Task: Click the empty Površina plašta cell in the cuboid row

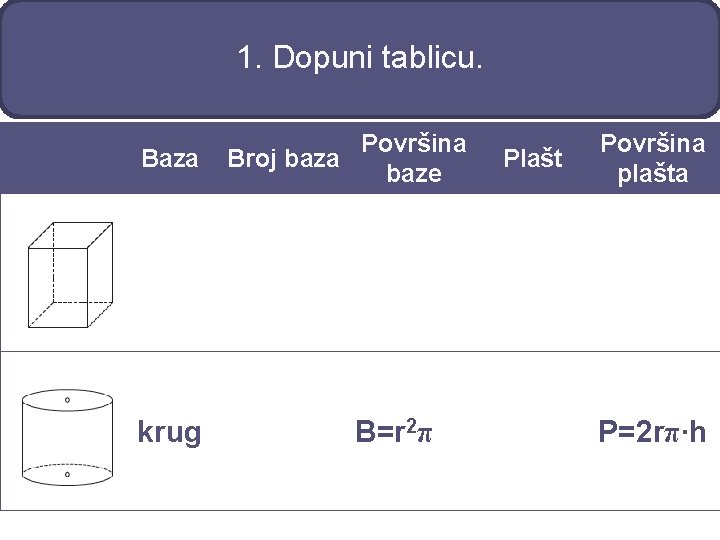Action: click(x=652, y=272)
